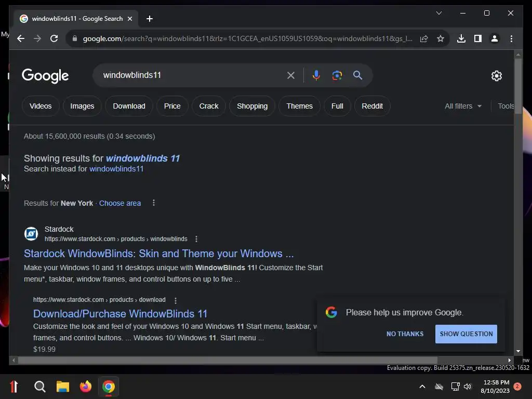Open options for stardock.com windowblinds result

196,239
